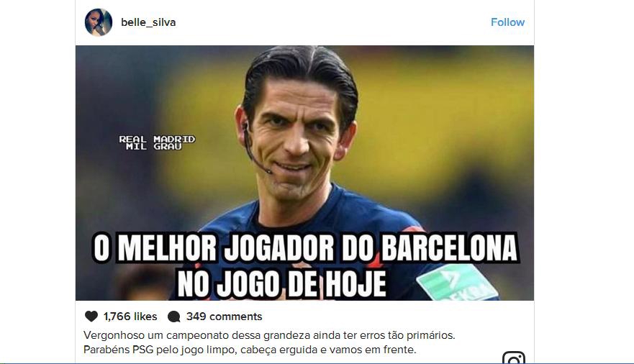Viewport: 634px width, 364px height.
Task: Click the referee's headset microphone
Action: 256,150
